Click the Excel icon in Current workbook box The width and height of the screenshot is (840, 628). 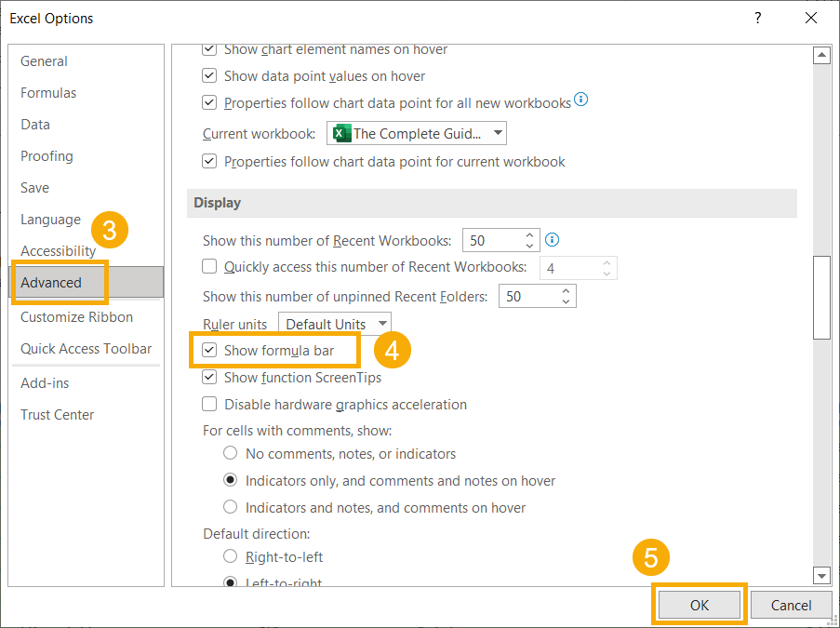(x=341, y=133)
